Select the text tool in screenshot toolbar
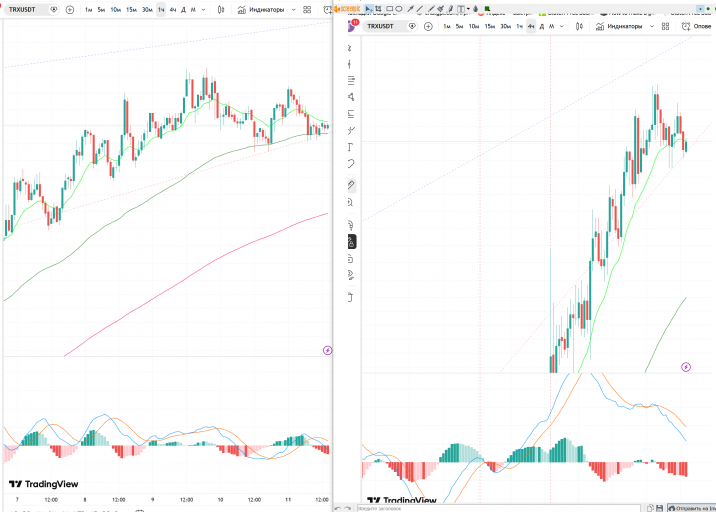 coord(461,9)
